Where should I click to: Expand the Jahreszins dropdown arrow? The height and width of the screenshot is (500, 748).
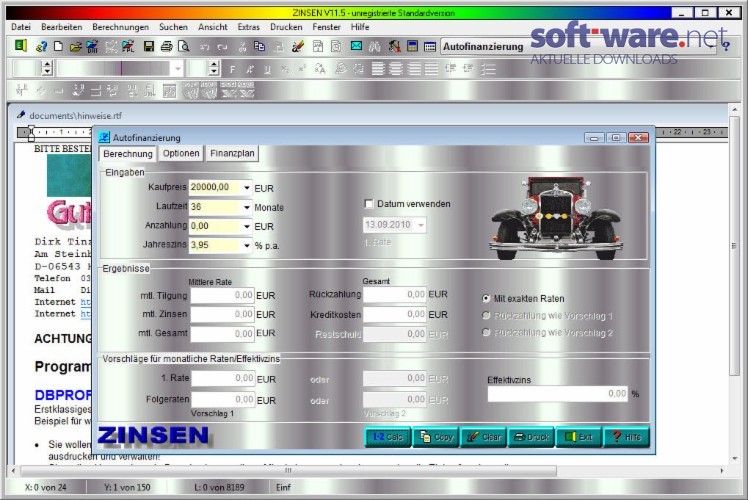pos(247,246)
